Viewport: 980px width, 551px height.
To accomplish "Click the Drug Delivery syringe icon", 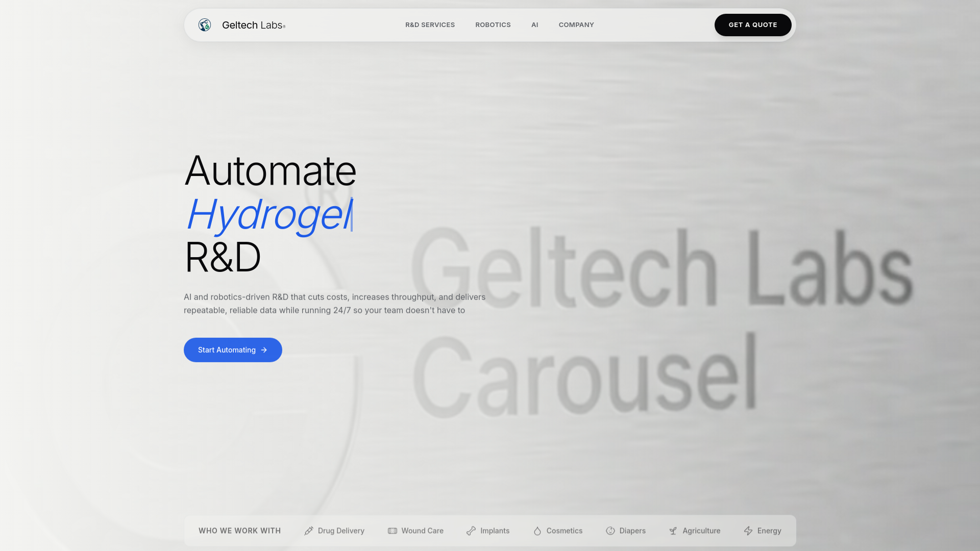I will (x=309, y=531).
